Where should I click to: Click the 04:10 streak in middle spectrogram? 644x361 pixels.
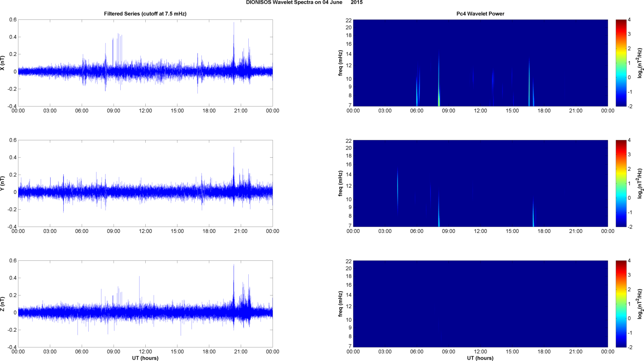tap(397, 189)
